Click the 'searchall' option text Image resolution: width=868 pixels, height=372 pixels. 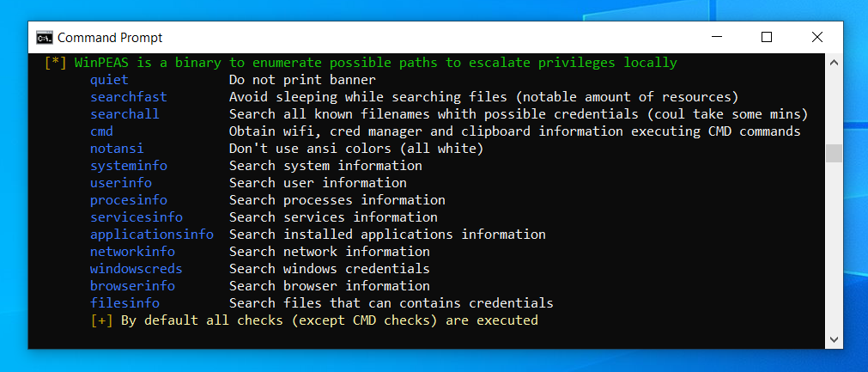[x=124, y=114]
